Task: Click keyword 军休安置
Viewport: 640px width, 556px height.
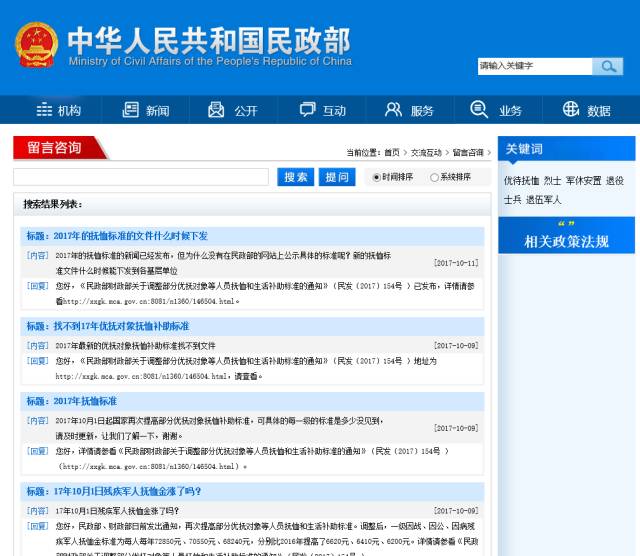Action: tap(584, 180)
